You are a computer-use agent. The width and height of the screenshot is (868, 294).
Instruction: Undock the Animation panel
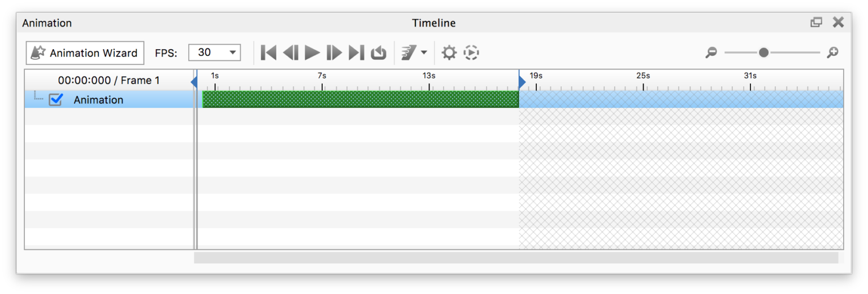click(x=816, y=23)
